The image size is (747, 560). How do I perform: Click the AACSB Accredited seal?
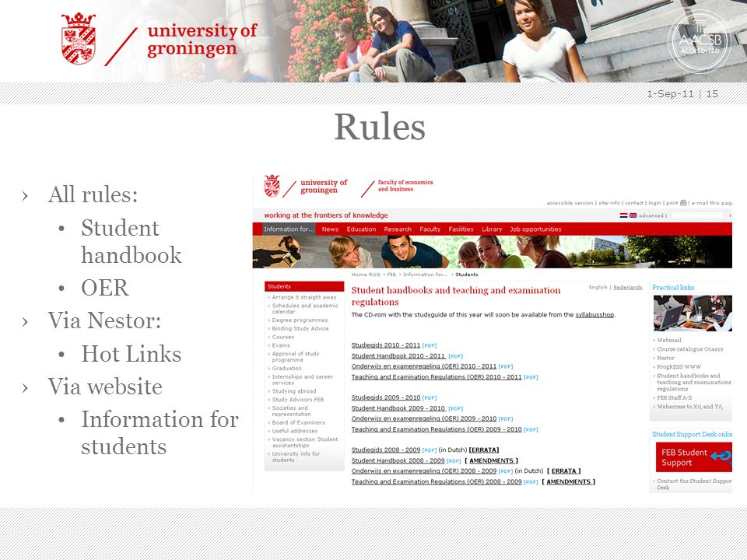[700, 43]
